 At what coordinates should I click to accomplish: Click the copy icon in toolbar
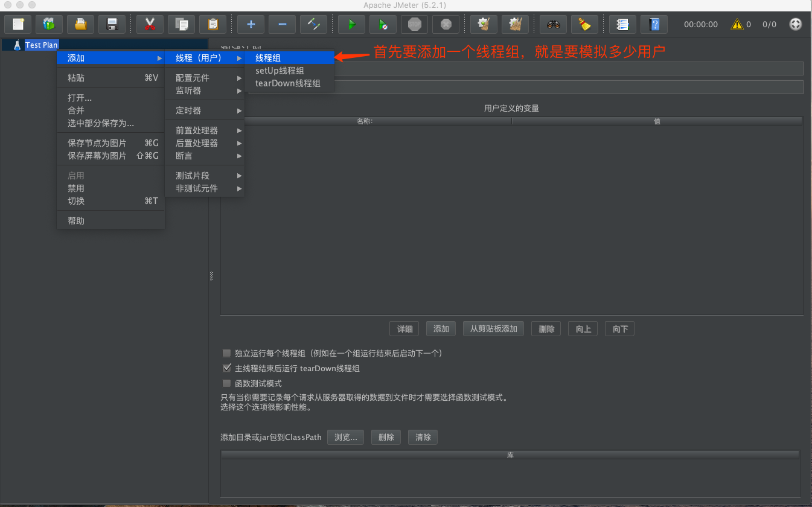(181, 25)
